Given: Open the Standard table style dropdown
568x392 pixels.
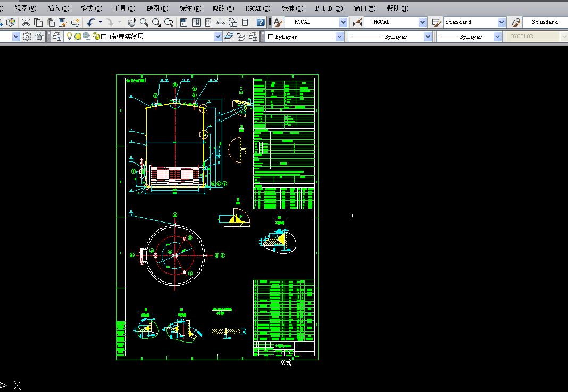Looking at the screenshot, I should pos(502,22).
